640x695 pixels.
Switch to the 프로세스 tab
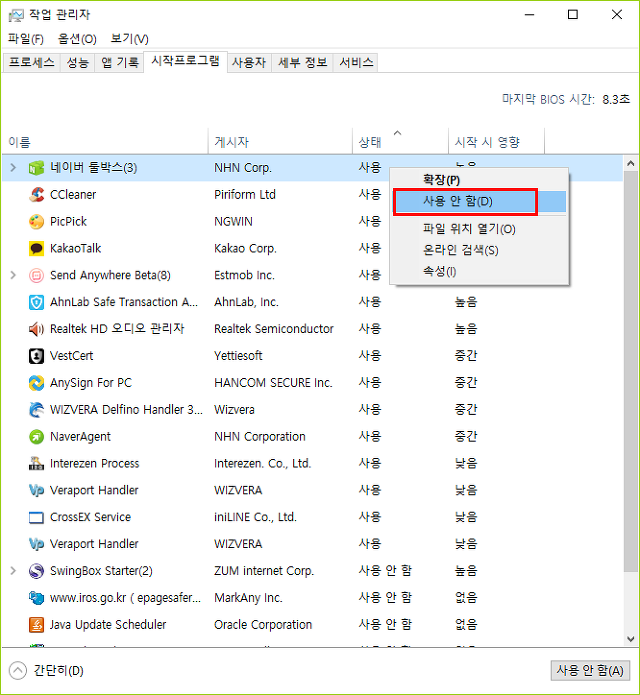point(31,62)
